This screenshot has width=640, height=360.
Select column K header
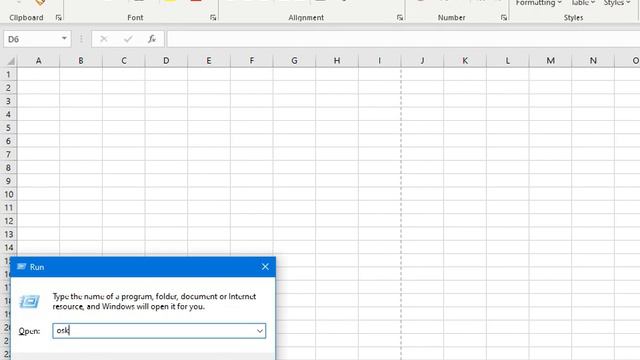coord(465,61)
